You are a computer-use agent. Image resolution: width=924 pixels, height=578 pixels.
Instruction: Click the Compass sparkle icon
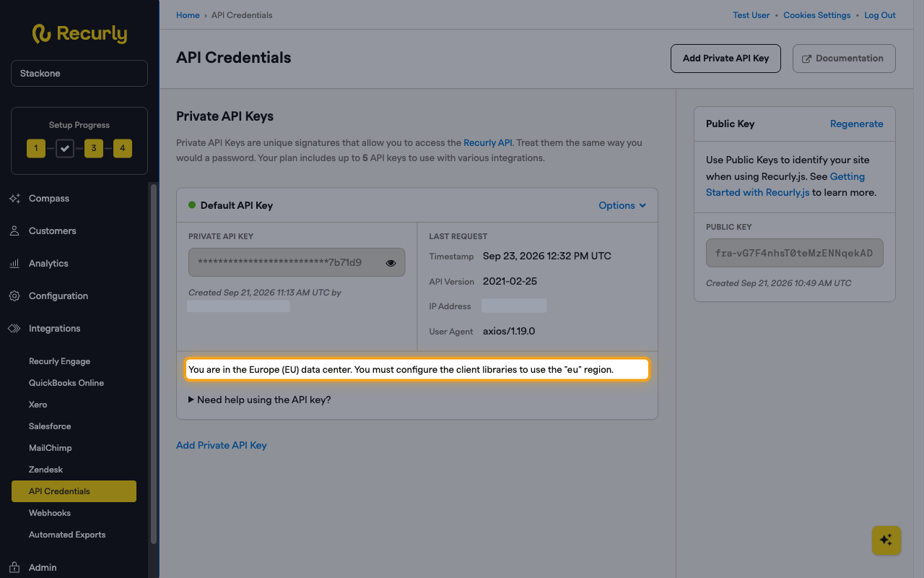[14, 199]
